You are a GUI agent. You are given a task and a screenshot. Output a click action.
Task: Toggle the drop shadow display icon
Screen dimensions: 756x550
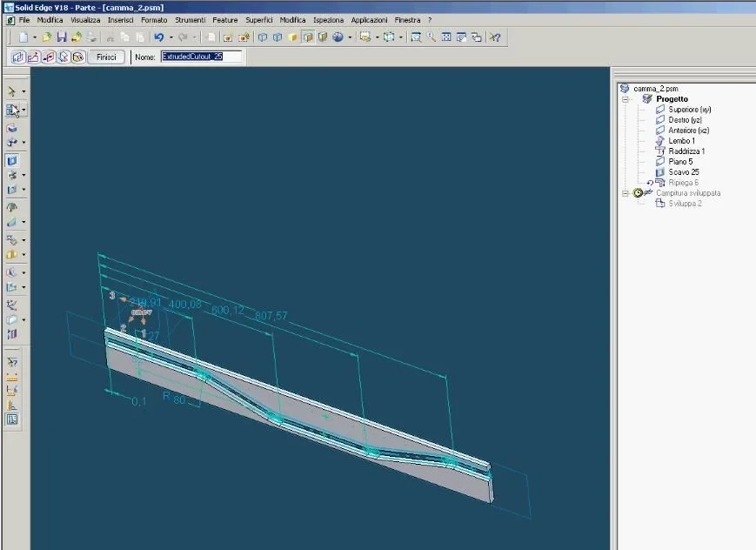click(x=323, y=37)
